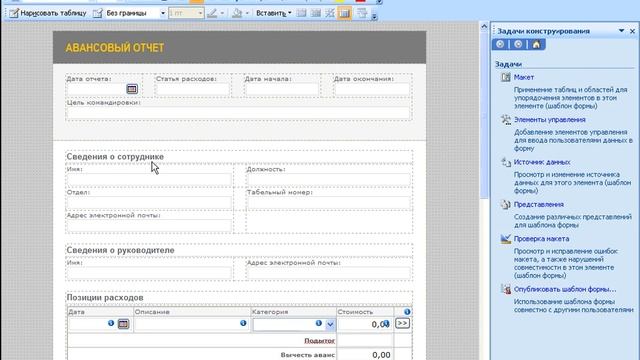Image resolution: width=640 pixels, height=360 pixels.
Task: Click the Табельный номер field
Action: click(329, 202)
